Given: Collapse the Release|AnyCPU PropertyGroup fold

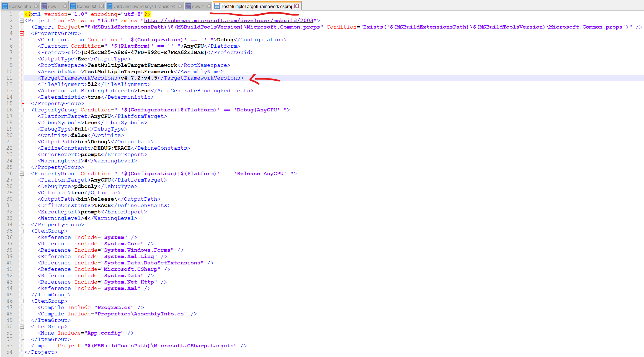Looking at the screenshot, I should tap(22, 174).
